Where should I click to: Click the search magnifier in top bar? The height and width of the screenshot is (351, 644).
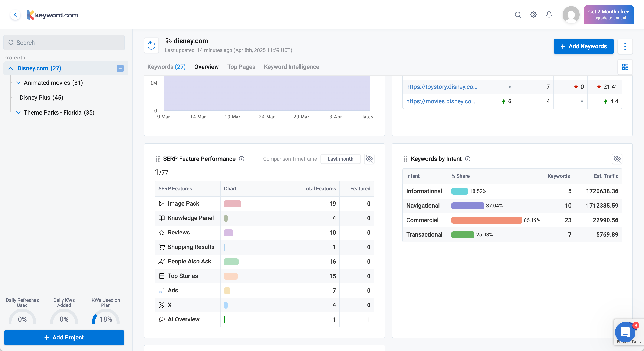click(x=518, y=15)
